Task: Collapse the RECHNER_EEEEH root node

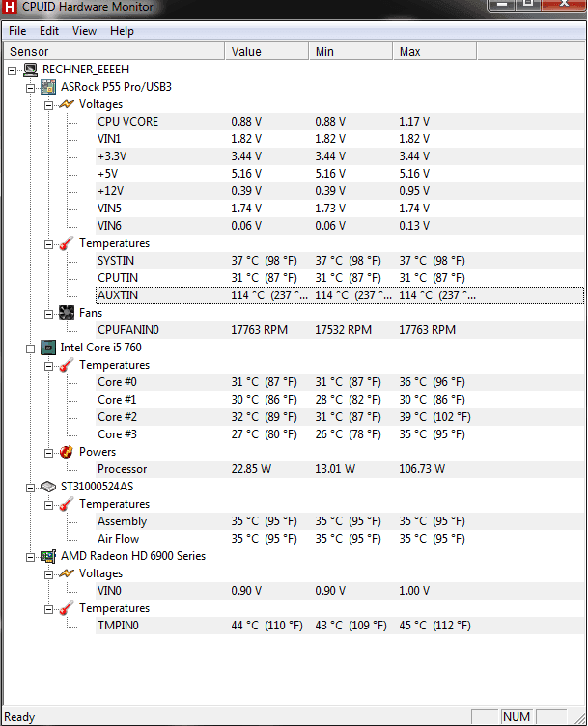Action: tap(13, 70)
